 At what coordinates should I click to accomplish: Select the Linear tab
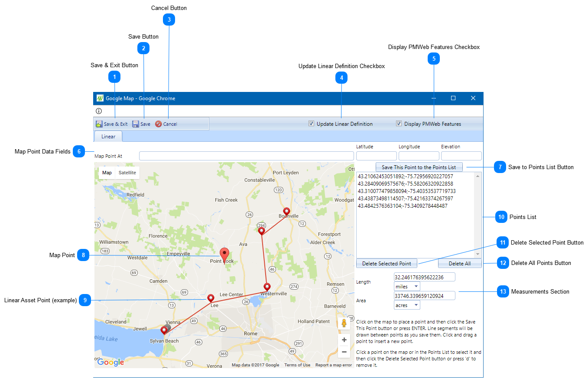[x=108, y=137]
